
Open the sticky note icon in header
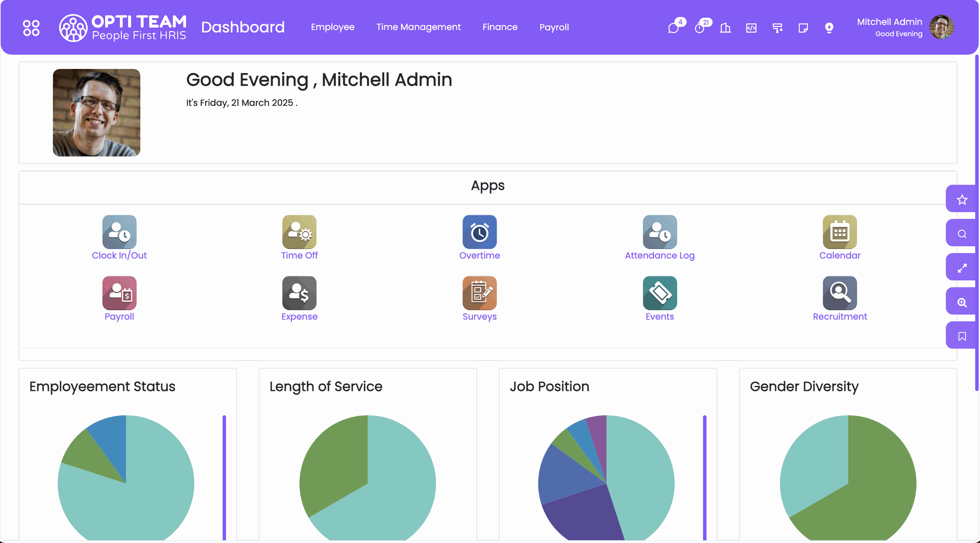click(x=803, y=28)
